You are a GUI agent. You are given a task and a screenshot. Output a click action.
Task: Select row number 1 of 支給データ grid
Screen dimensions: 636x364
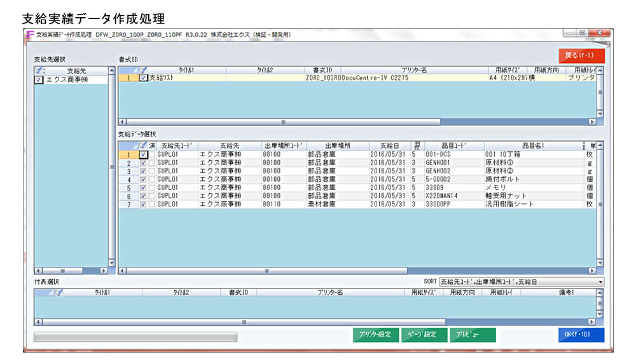[x=128, y=154]
